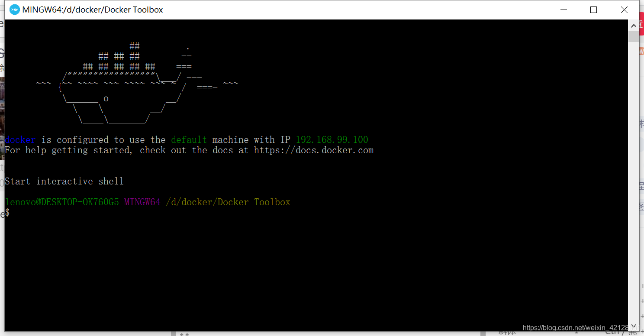Image resolution: width=644 pixels, height=336 pixels.
Task: Click the purple MINGW64 label in prompt
Action: (x=142, y=202)
